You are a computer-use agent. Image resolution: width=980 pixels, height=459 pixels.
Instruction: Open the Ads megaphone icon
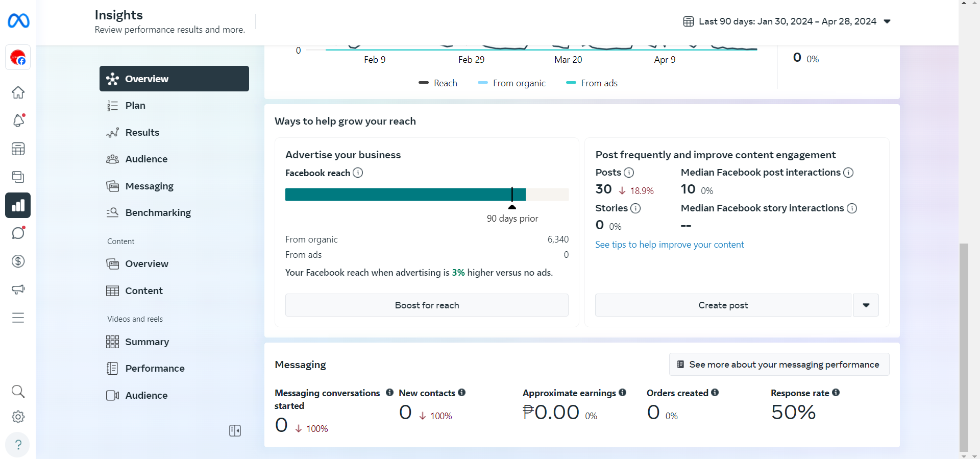(18, 289)
